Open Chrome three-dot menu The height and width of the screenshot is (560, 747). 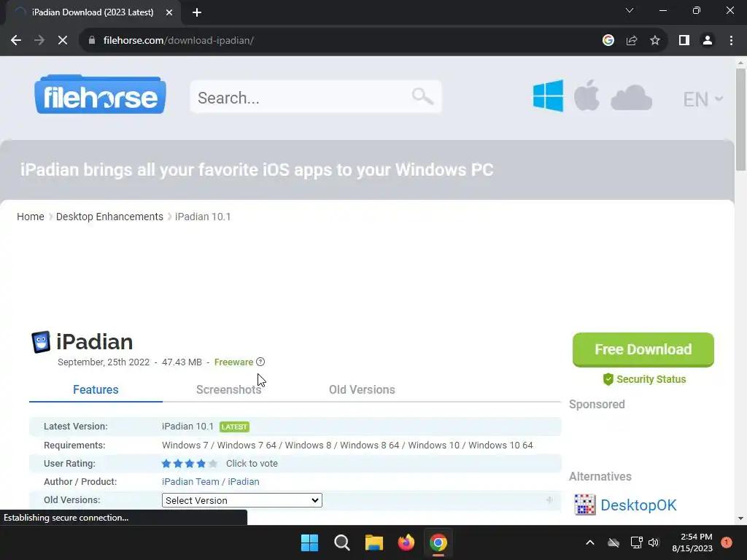[x=731, y=41]
